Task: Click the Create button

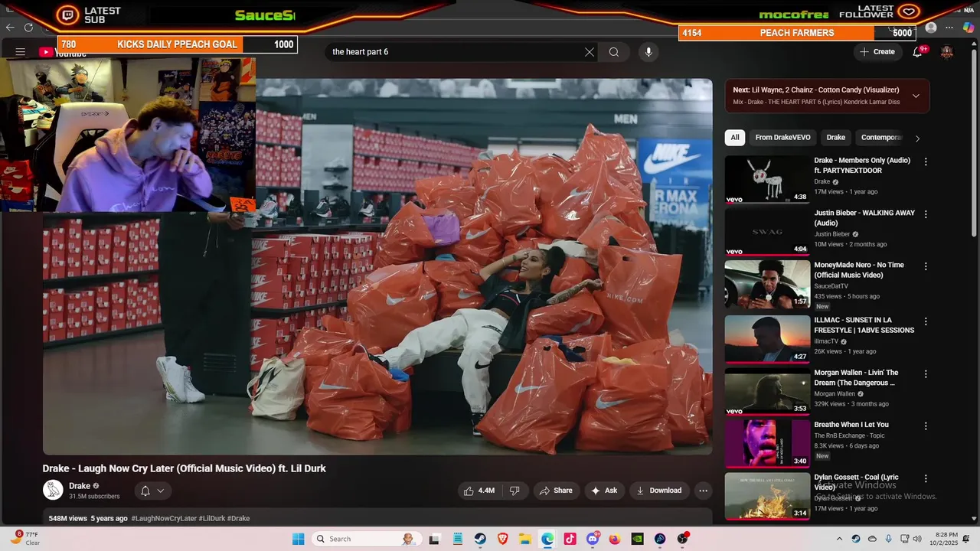Action: (x=877, y=52)
